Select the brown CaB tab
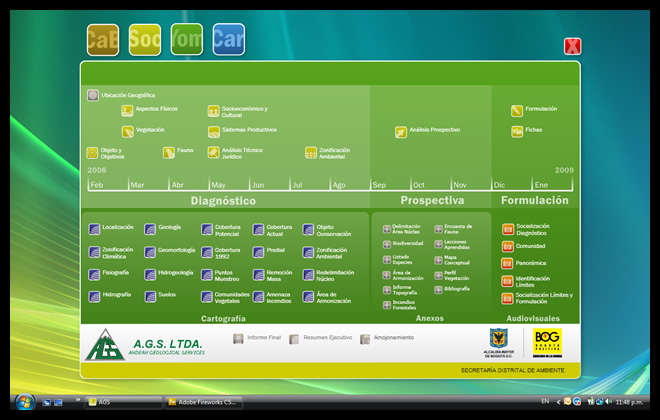The width and height of the screenshot is (660, 420). 102,40
